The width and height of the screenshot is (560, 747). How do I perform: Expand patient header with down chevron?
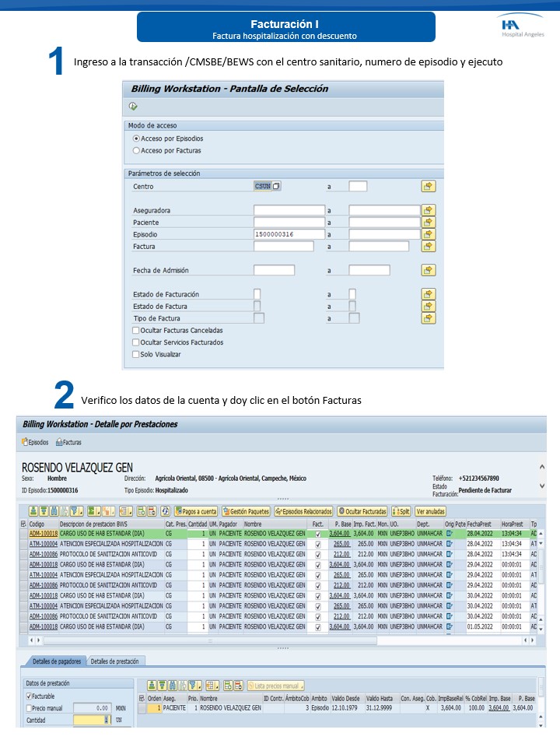point(542,486)
